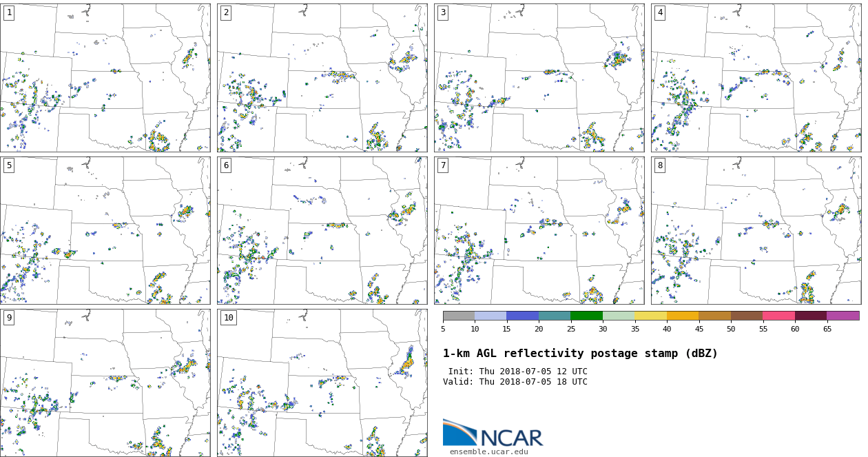868x457 pixels.
Task: Click the dark orange 45-50 dBZ swatch
Action: point(714,316)
